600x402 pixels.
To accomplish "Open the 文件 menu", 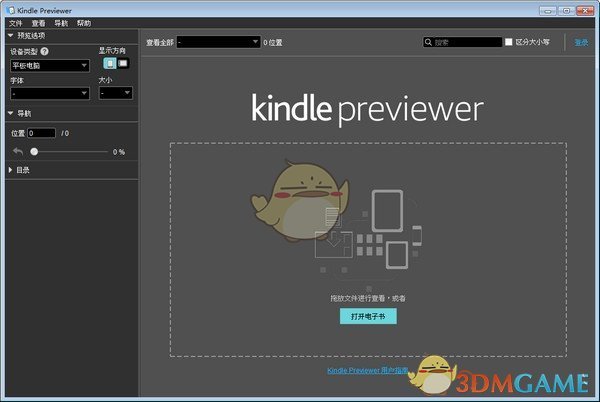I will (16, 23).
